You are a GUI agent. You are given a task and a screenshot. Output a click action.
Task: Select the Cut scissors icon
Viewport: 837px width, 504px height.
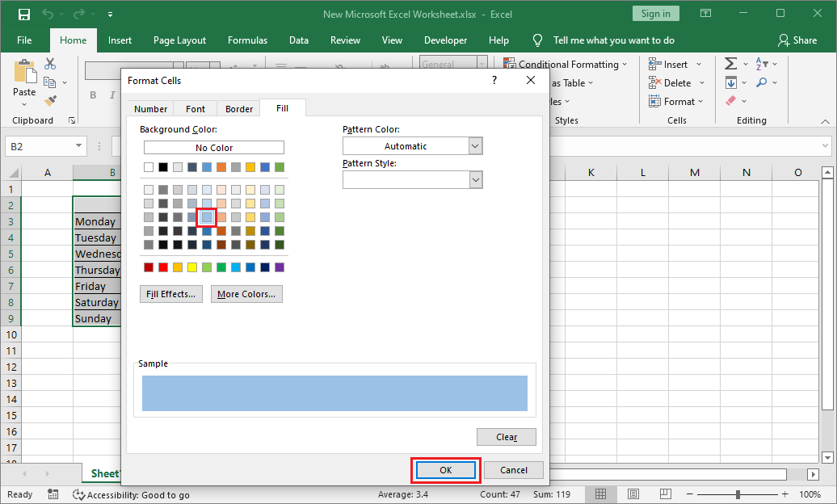coord(50,63)
